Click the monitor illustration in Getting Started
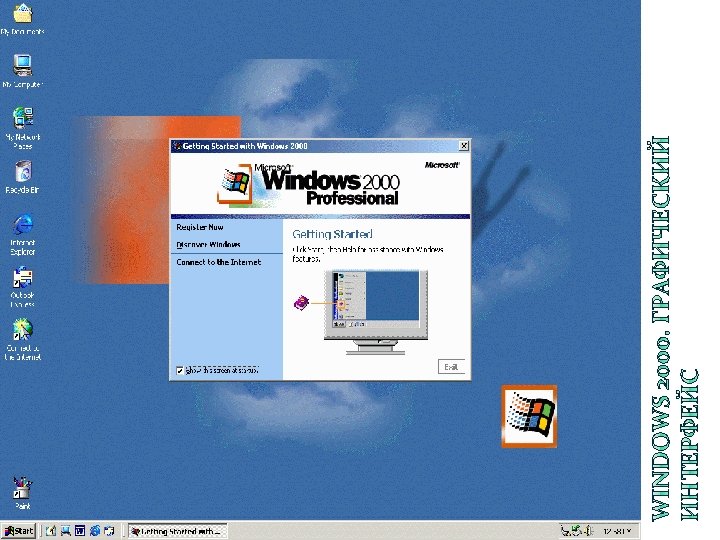 [x=376, y=312]
